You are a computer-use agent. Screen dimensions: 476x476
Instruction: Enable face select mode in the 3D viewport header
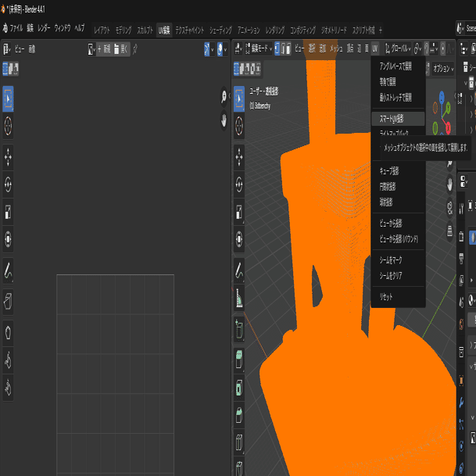(288, 48)
